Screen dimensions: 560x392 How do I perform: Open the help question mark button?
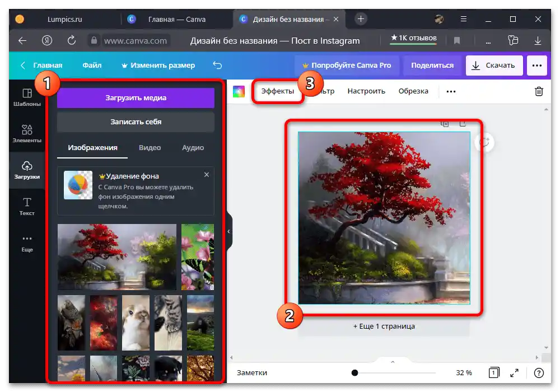tap(539, 373)
